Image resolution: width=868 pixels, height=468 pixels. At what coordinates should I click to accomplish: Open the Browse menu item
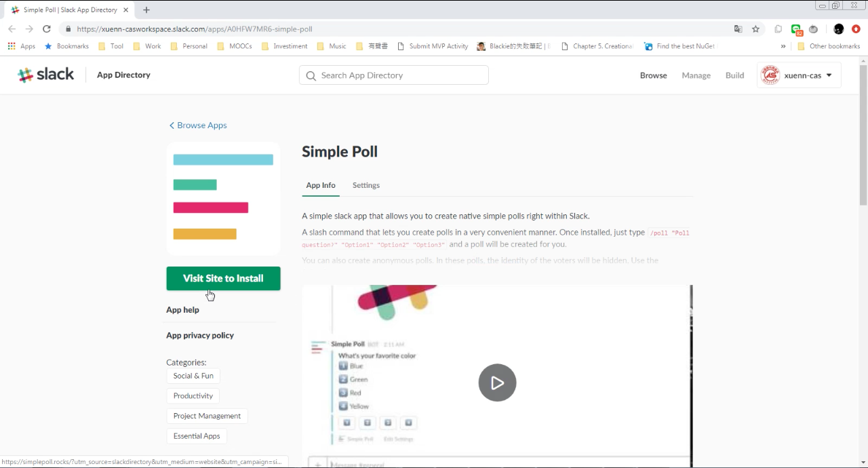pos(654,75)
